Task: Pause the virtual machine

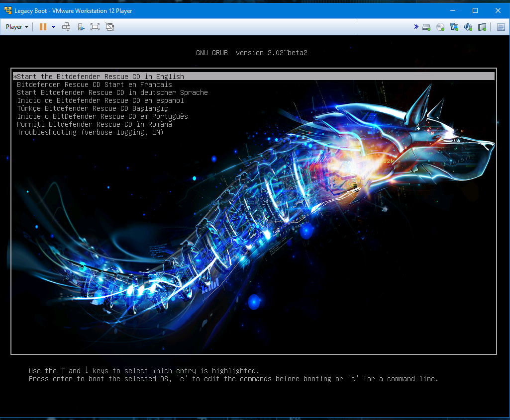Action: pyautogui.click(x=43, y=27)
